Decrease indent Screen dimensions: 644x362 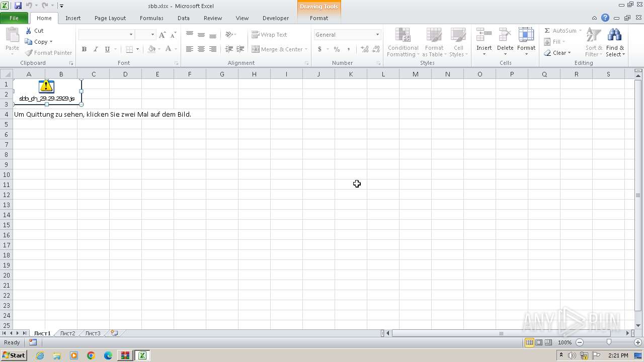click(229, 49)
